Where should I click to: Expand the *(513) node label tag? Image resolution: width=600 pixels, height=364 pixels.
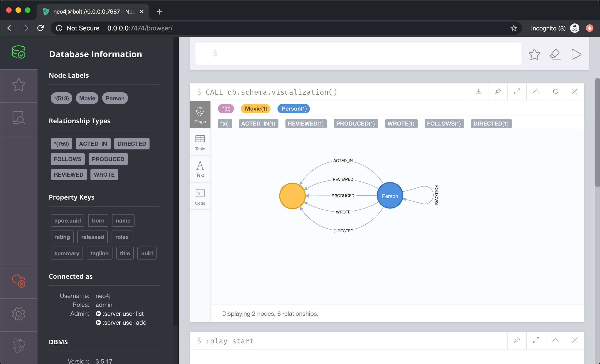click(x=61, y=98)
